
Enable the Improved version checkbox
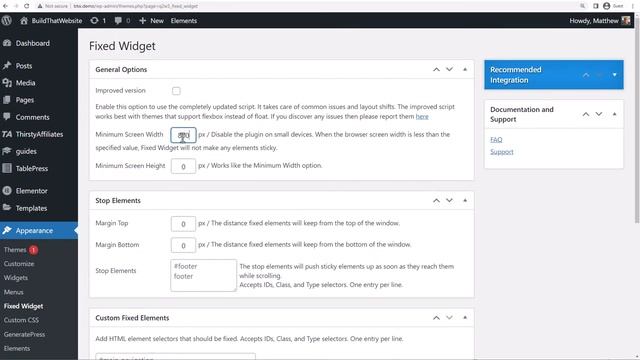point(176,91)
